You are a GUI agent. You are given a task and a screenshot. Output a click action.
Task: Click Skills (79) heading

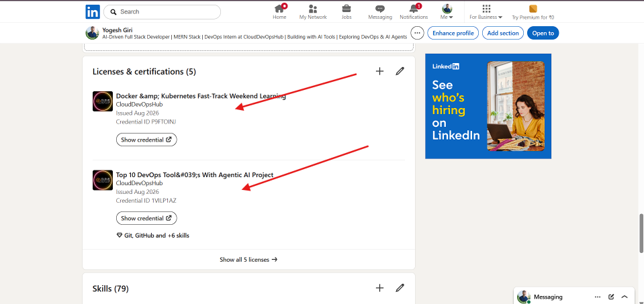point(111,289)
